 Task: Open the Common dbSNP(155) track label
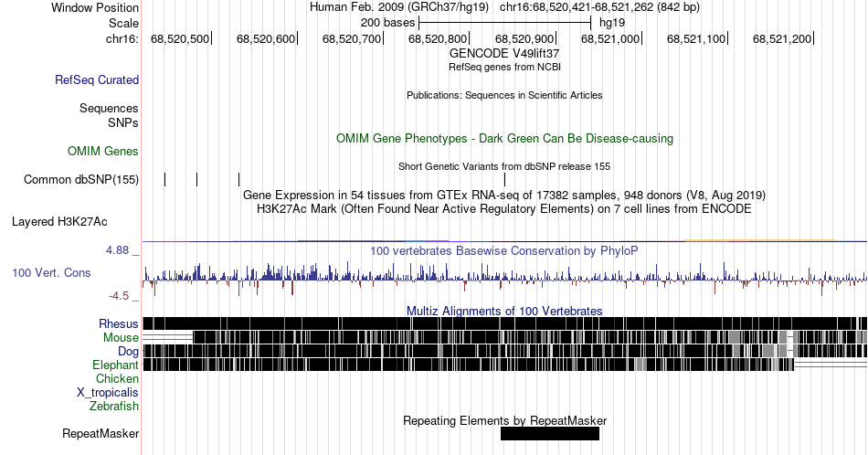tap(81, 179)
